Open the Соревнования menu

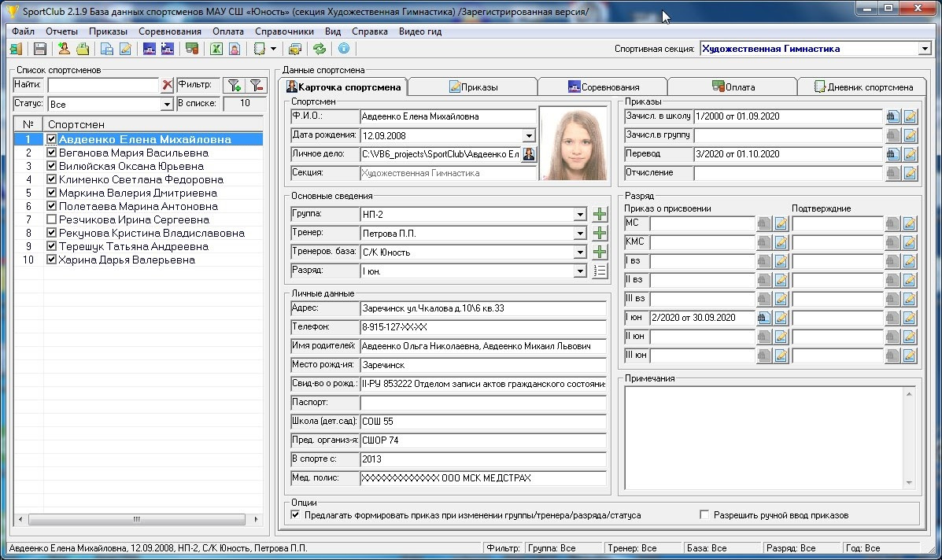[170, 31]
